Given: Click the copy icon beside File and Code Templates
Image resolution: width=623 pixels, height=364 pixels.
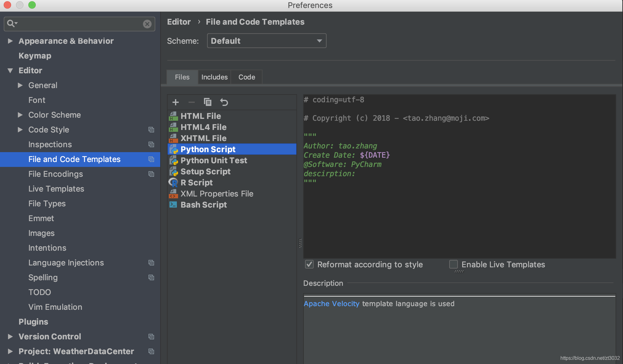Looking at the screenshot, I should pyautogui.click(x=151, y=159).
